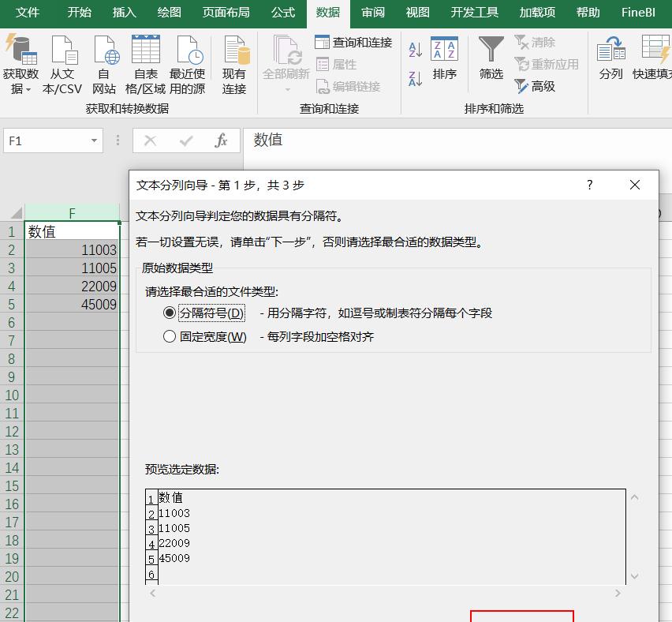Open Recent Sources (最近使用的源) icon

click(x=189, y=49)
